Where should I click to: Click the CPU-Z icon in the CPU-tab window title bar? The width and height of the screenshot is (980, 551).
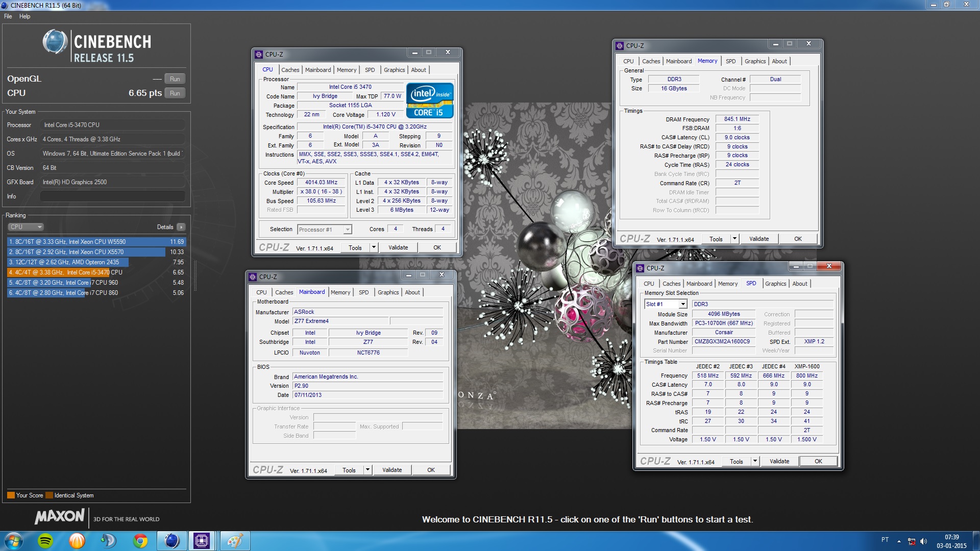click(259, 54)
